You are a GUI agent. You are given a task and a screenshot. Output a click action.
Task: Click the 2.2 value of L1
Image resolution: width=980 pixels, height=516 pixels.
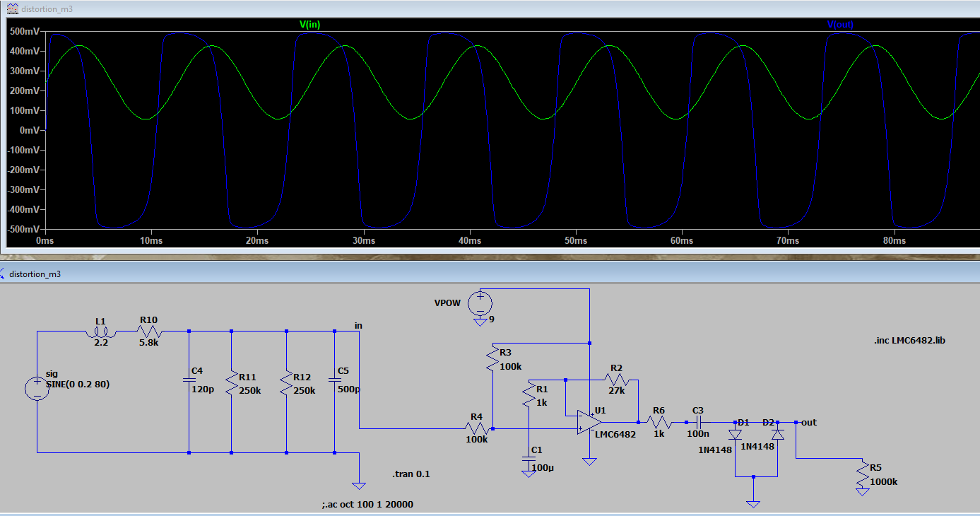click(x=101, y=342)
